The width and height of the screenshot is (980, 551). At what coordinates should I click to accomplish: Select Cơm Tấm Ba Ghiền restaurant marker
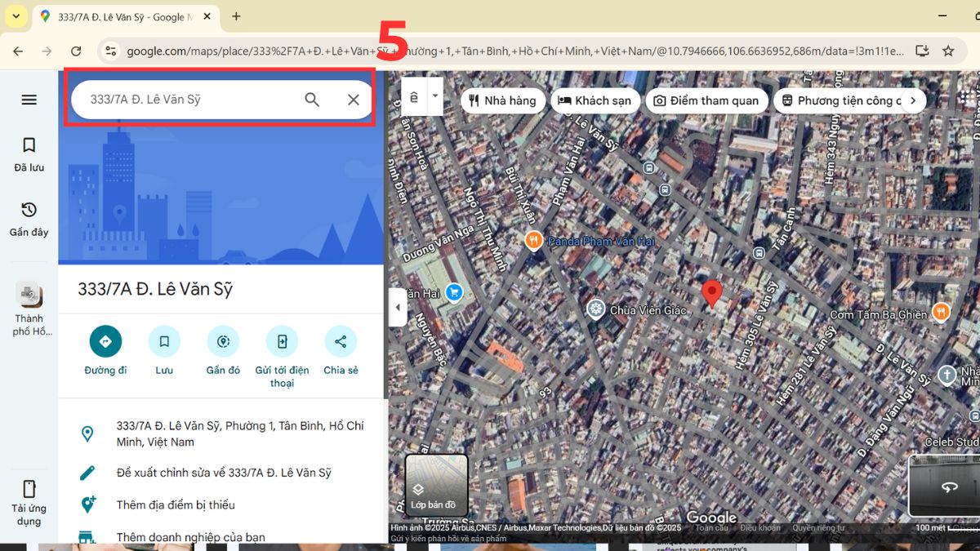[941, 311]
